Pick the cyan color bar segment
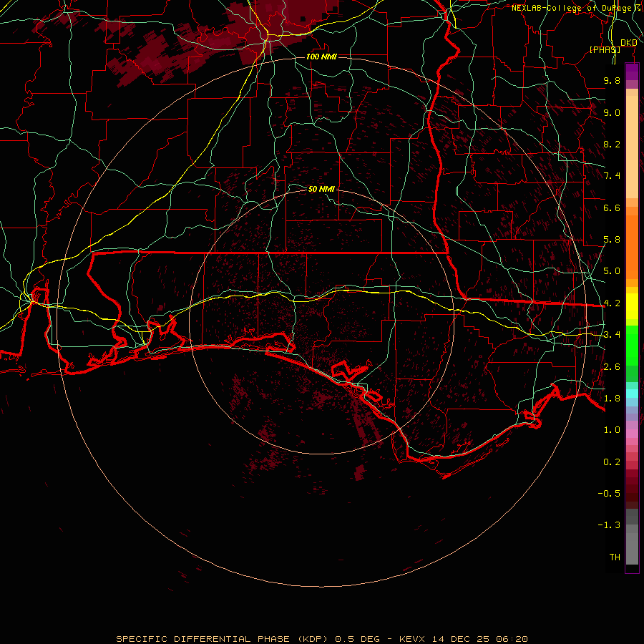 [632, 394]
